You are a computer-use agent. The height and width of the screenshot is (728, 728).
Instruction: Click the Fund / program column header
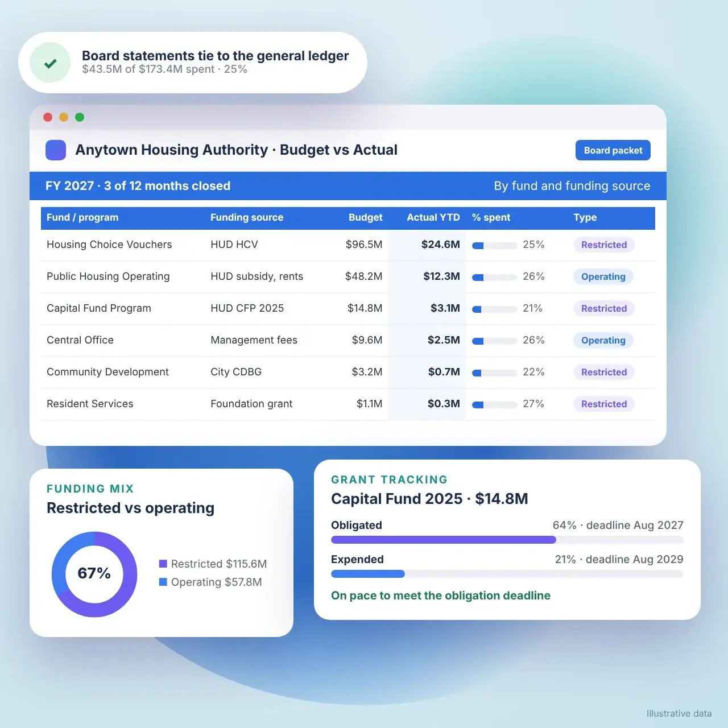(x=82, y=217)
